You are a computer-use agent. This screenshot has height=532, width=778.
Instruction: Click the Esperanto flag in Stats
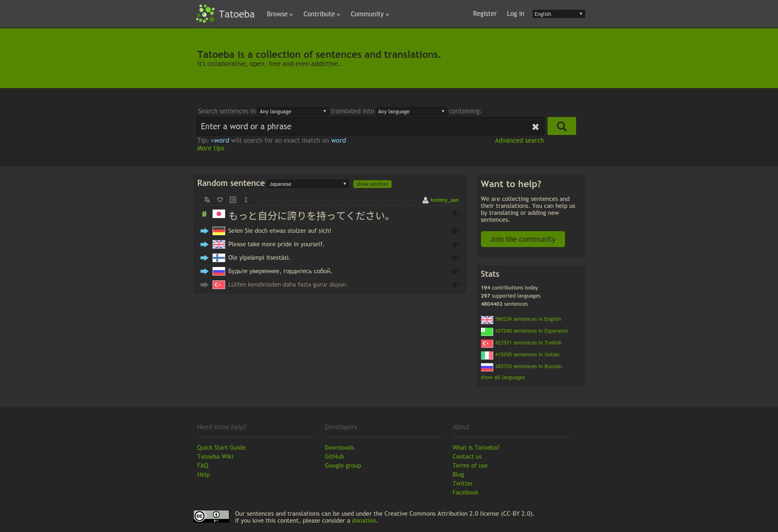[x=487, y=331]
